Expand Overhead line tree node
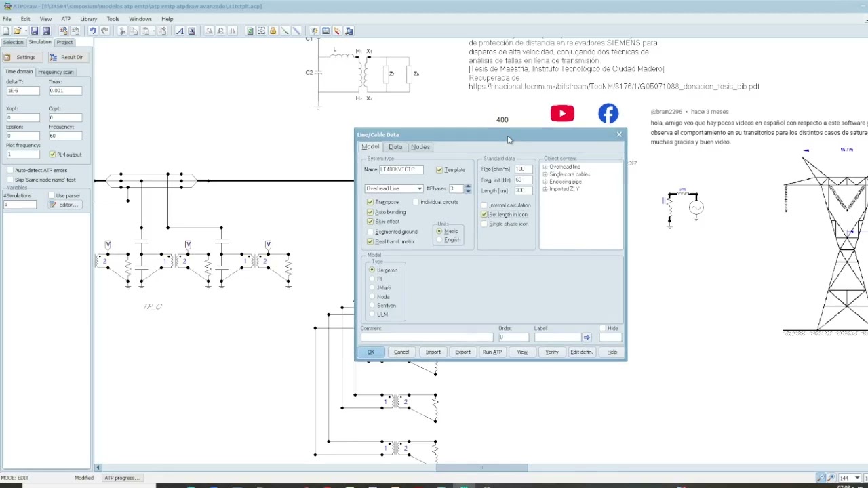Screen dimensions: 868x488 [545, 167]
